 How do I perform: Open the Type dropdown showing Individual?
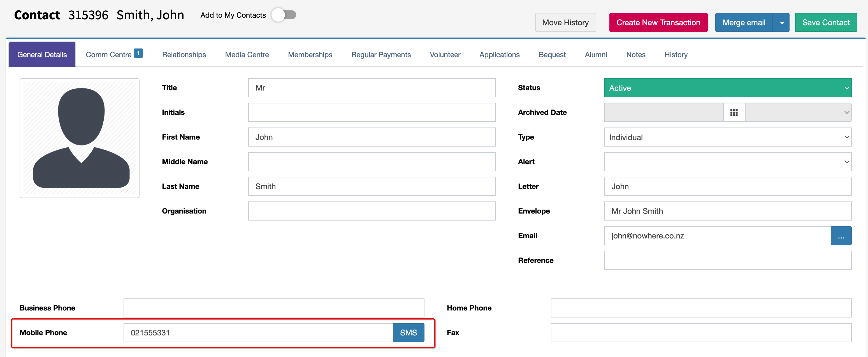click(x=728, y=137)
